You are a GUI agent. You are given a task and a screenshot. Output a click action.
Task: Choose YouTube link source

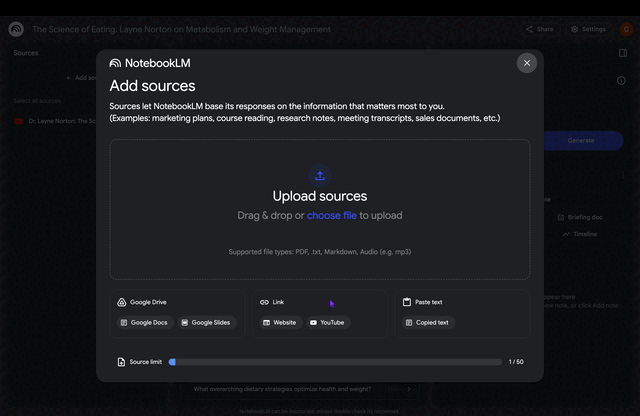(328, 323)
